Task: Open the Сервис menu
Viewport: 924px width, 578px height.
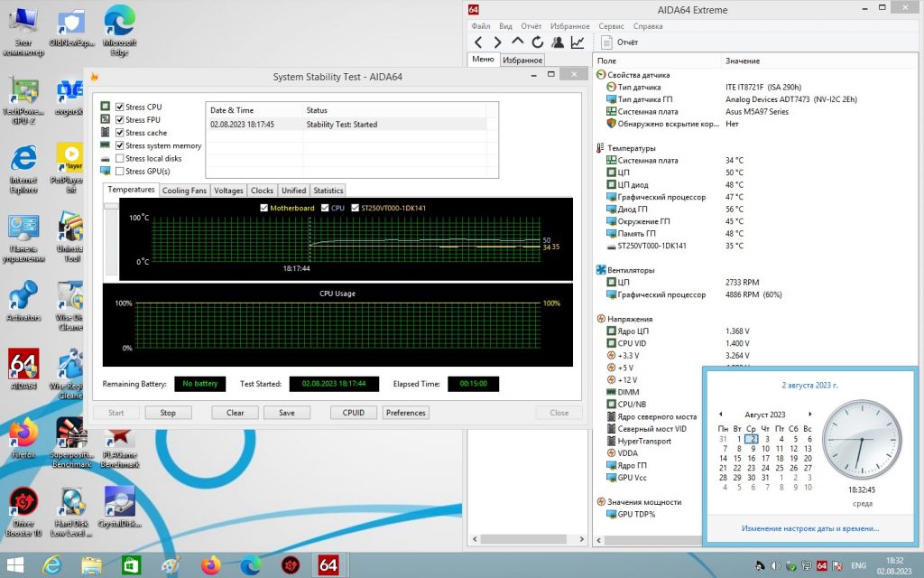Action: point(611,26)
